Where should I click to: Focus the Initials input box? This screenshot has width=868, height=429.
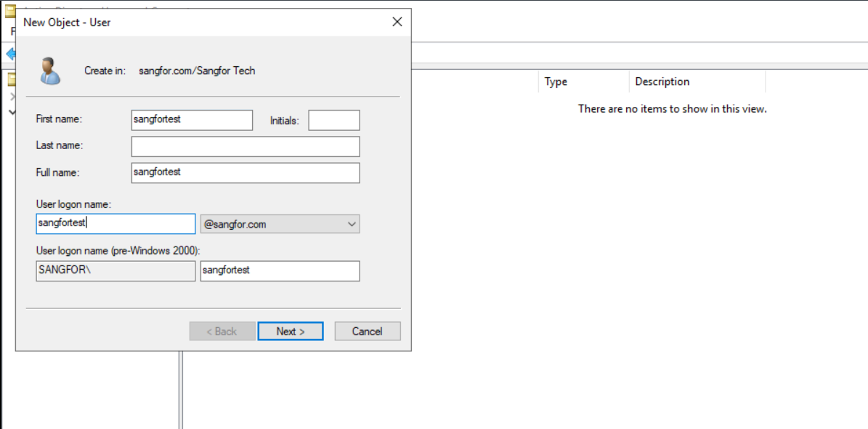(x=333, y=120)
